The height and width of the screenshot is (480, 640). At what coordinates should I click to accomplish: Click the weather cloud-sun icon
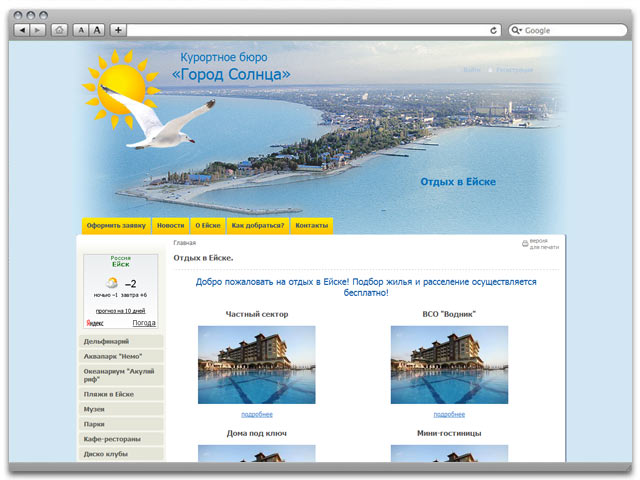[x=112, y=282]
